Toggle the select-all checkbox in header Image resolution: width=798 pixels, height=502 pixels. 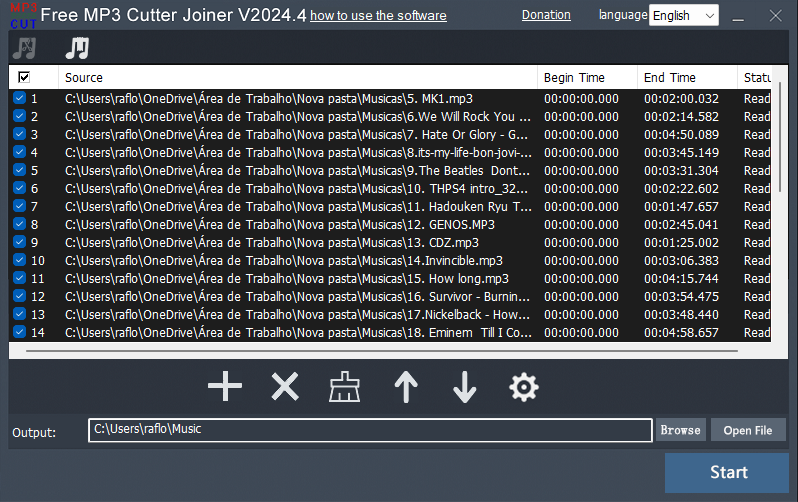point(24,77)
